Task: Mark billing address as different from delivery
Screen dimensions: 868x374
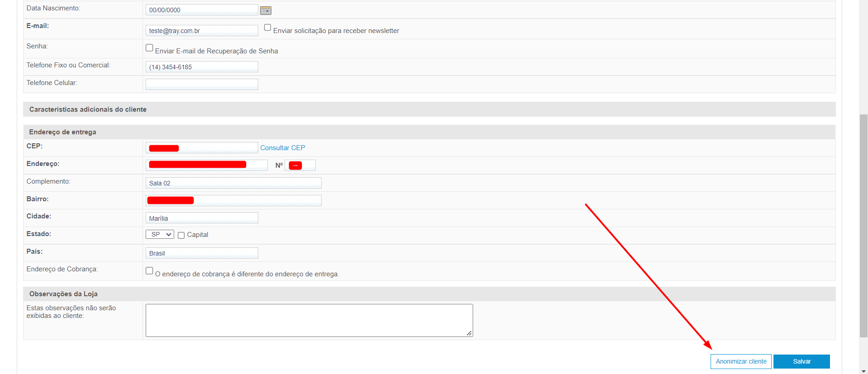Action: [149, 270]
